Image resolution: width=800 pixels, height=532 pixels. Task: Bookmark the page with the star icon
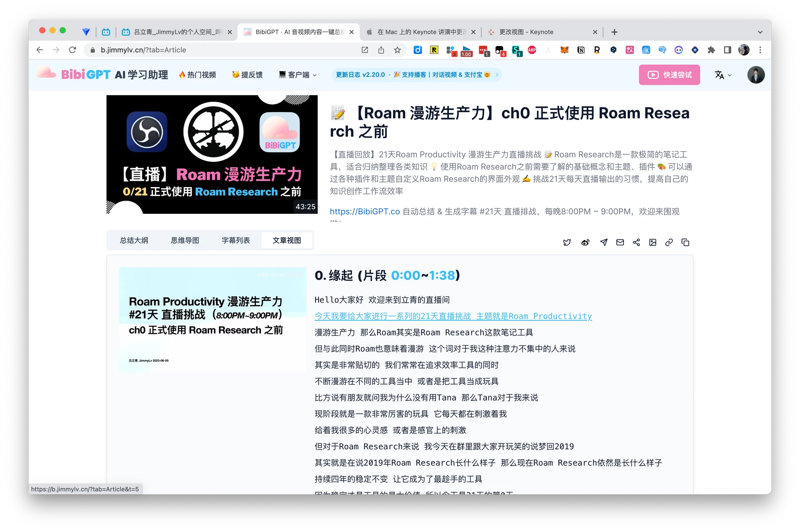tap(397, 50)
